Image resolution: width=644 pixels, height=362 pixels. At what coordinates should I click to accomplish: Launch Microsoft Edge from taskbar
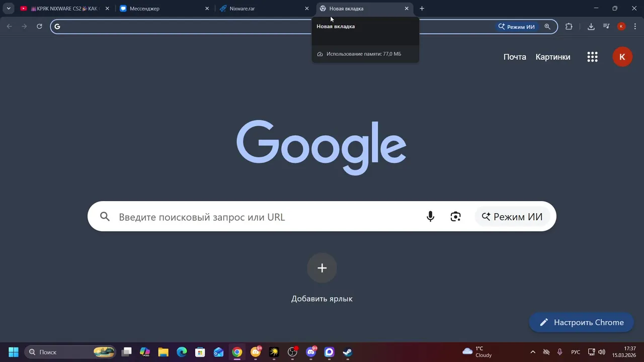pos(182,352)
